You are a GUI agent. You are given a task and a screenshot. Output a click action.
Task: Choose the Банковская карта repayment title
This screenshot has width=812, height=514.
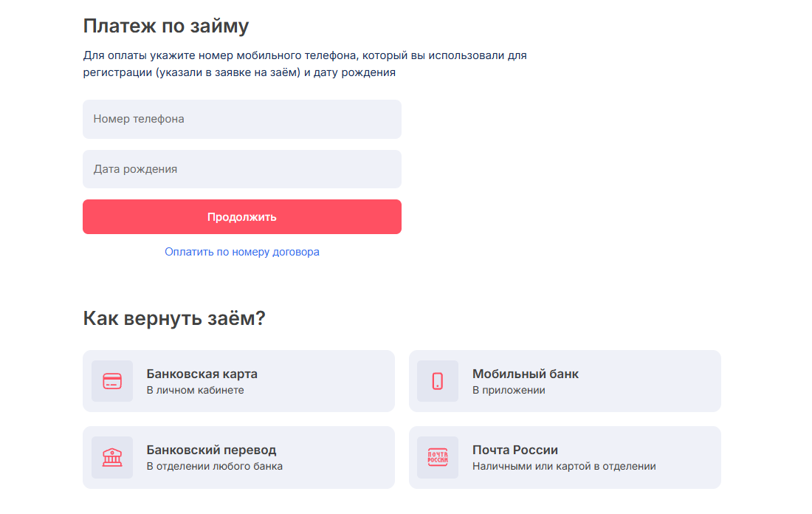[202, 374]
